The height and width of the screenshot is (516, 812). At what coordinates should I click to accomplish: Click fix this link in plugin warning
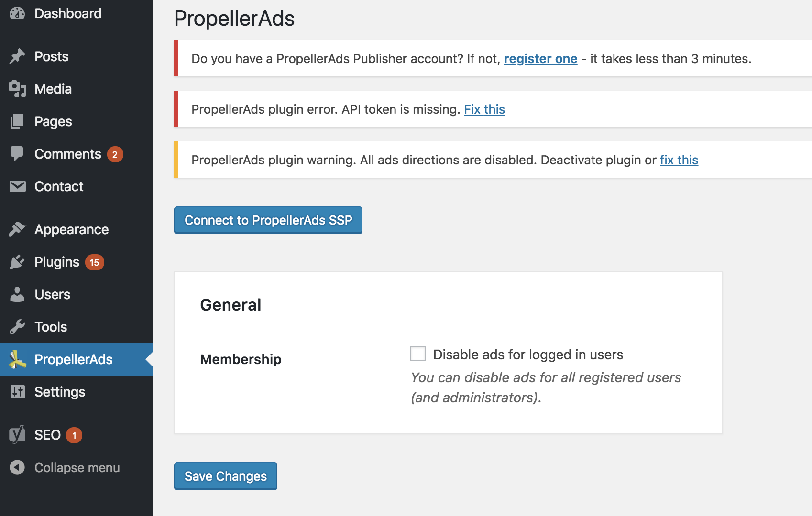click(x=679, y=160)
